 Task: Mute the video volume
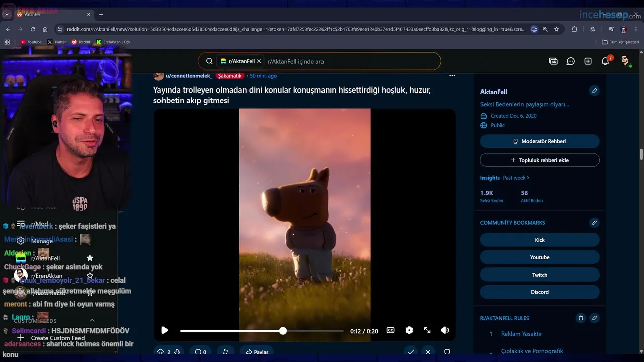coord(445,330)
